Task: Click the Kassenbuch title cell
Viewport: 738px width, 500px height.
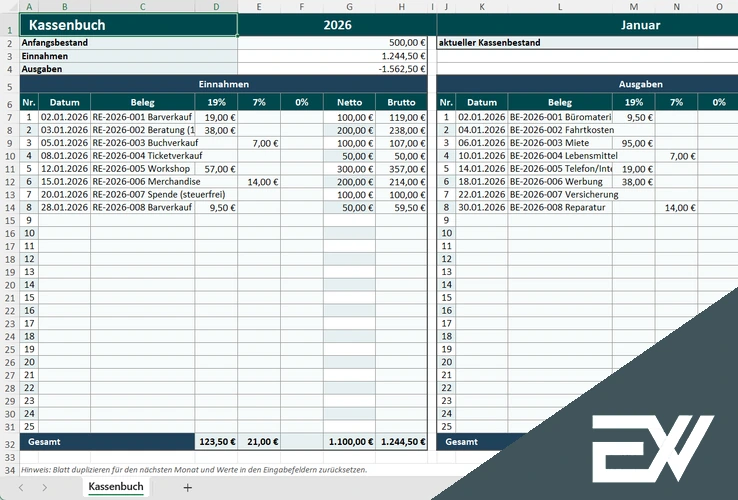Action: click(x=129, y=25)
